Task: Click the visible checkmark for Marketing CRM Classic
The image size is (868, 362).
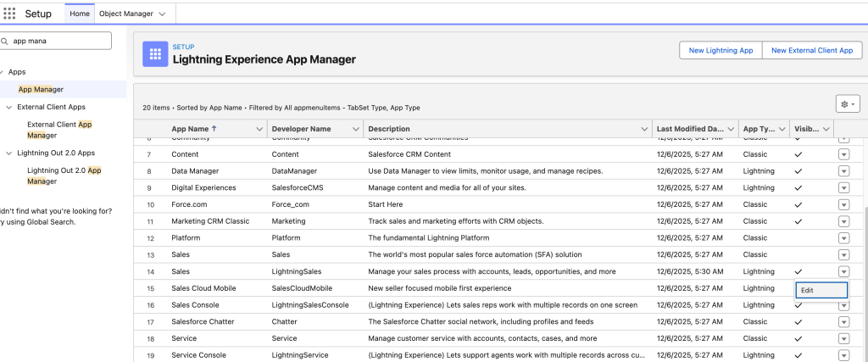Action: [x=798, y=221]
